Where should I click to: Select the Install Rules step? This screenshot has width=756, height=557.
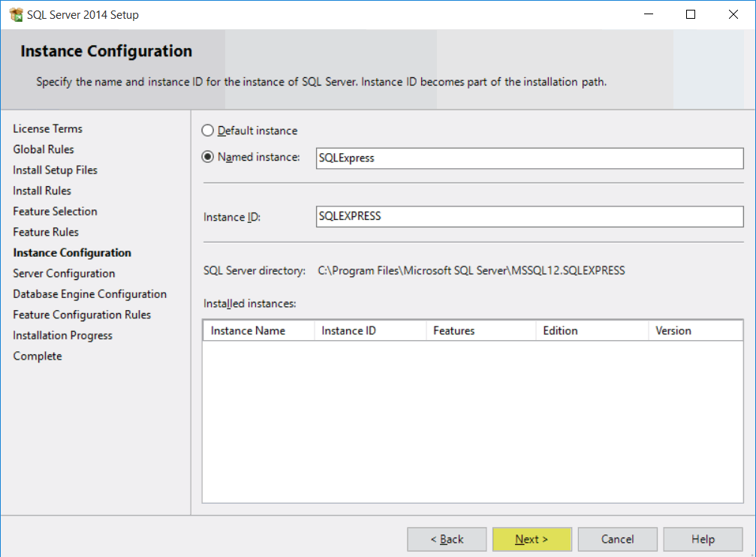tap(42, 191)
